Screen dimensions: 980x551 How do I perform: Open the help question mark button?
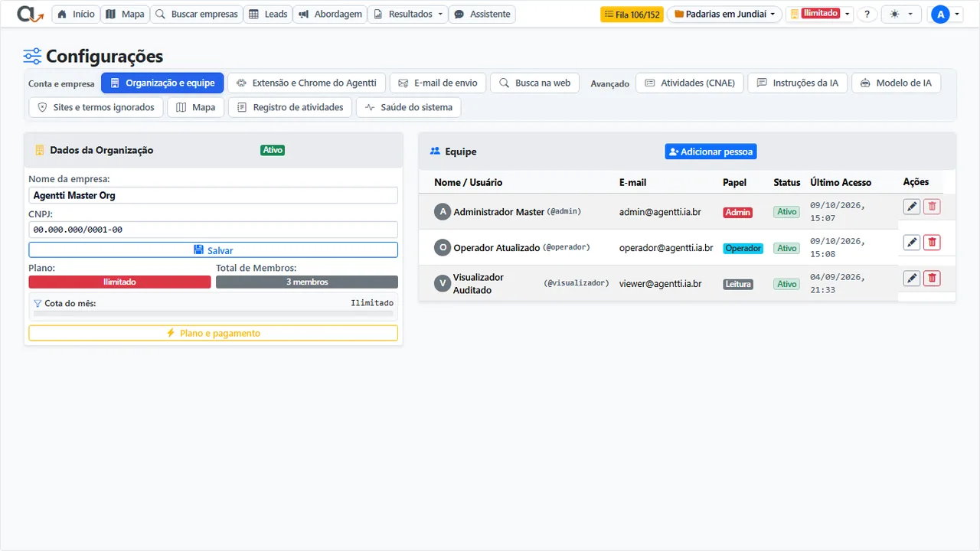point(867,15)
